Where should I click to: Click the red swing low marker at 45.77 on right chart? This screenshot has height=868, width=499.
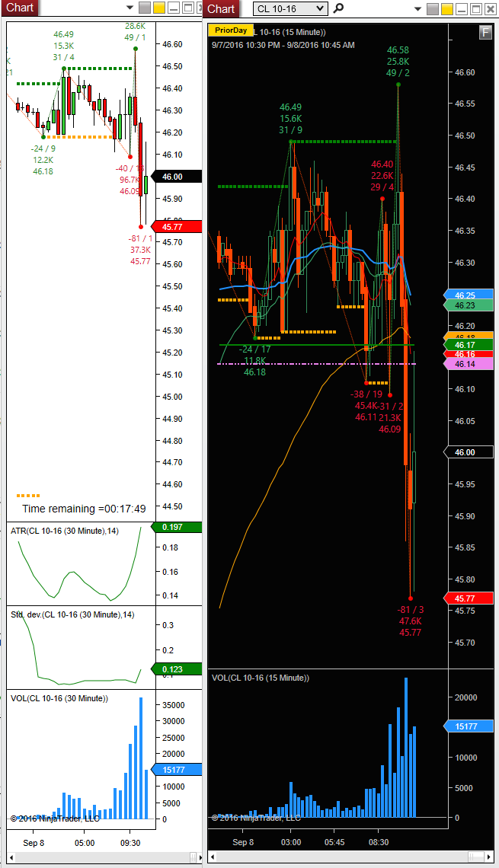[x=411, y=598]
